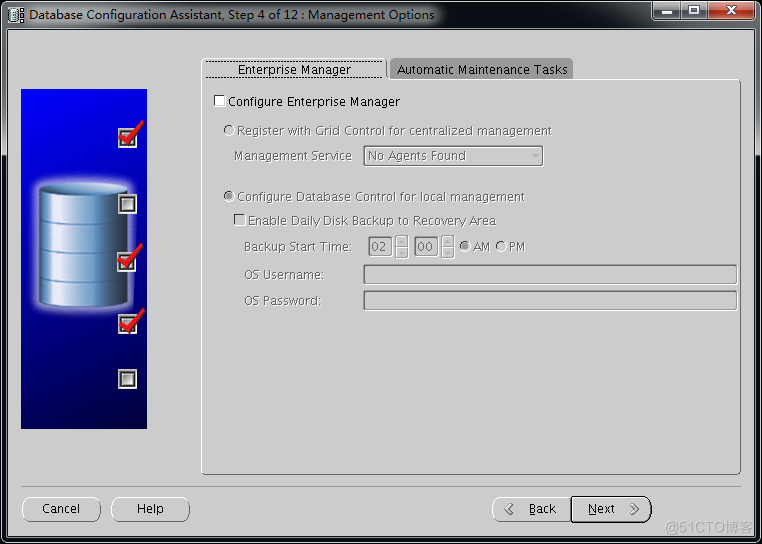762x544 pixels.
Task: Click the Management Service label
Action: (x=293, y=156)
